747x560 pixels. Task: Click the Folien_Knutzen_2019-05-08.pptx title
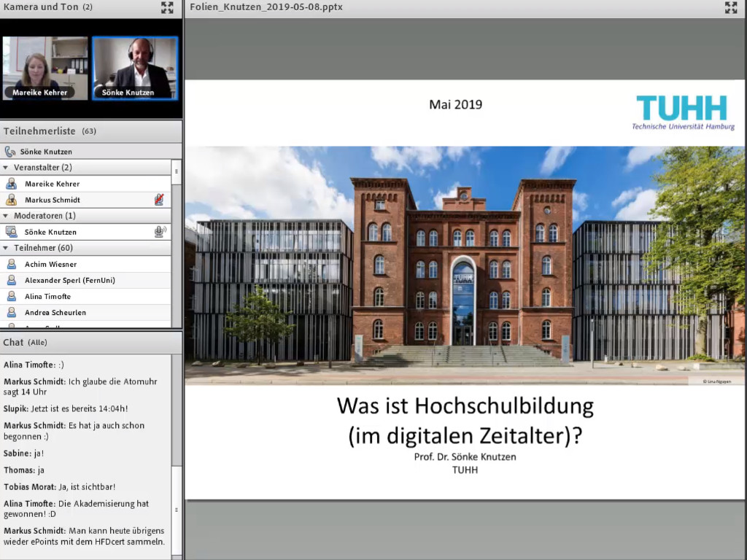pyautogui.click(x=266, y=7)
